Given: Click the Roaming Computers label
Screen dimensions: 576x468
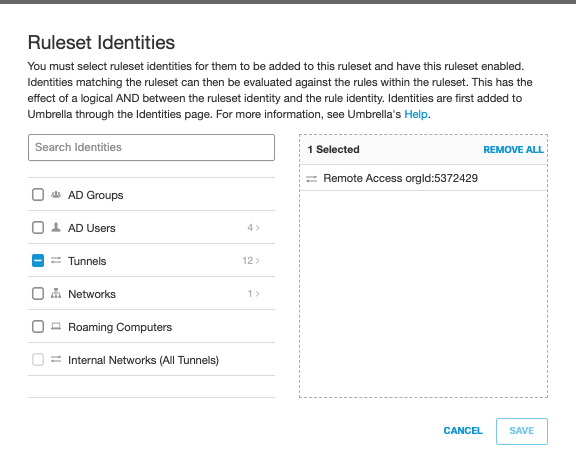Looking at the screenshot, I should coord(120,327).
